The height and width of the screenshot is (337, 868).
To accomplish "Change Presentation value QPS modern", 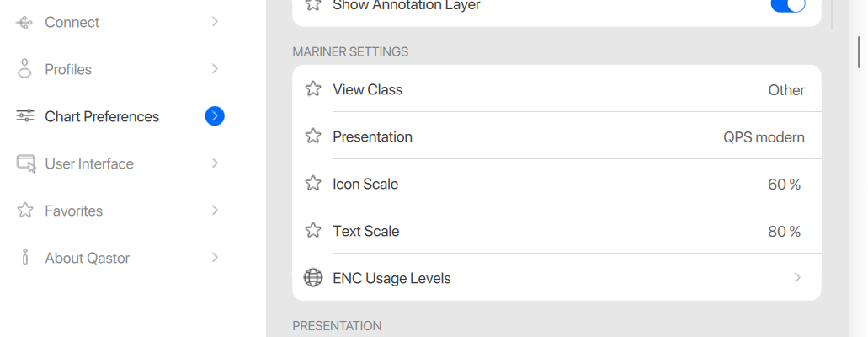I will click(764, 137).
